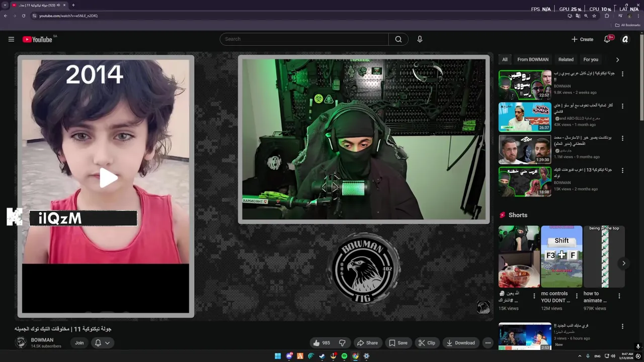
Task: Open the 22:57 recommended video thumbnail
Action: pos(525,84)
